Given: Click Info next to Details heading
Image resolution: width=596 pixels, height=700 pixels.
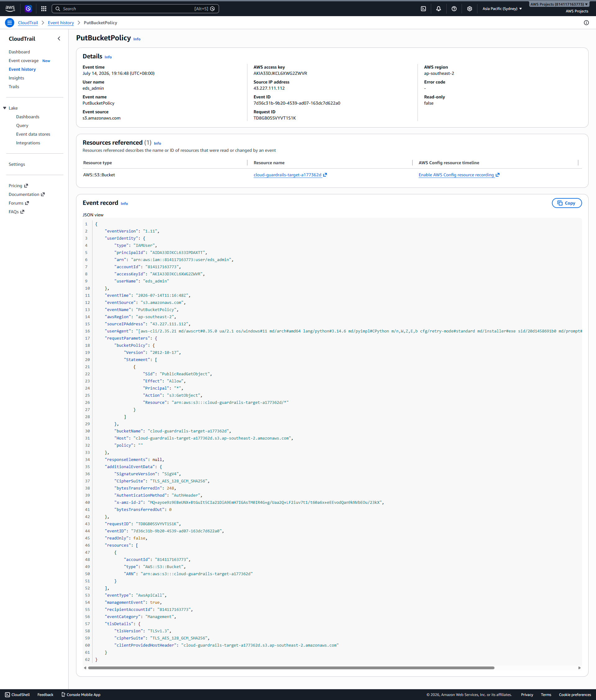Looking at the screenshot, I should click(x=108, y=57).
